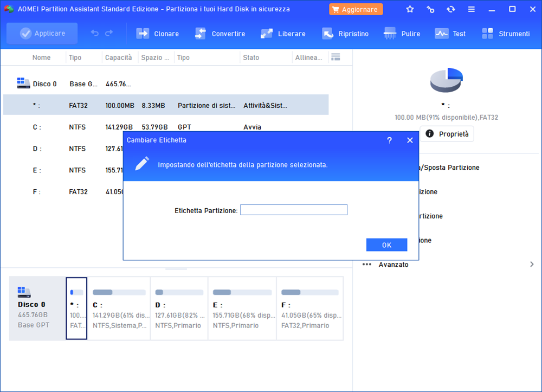Close the Cambiare Etichetta dialog
542x392 pixels.
tap(410, 140)
